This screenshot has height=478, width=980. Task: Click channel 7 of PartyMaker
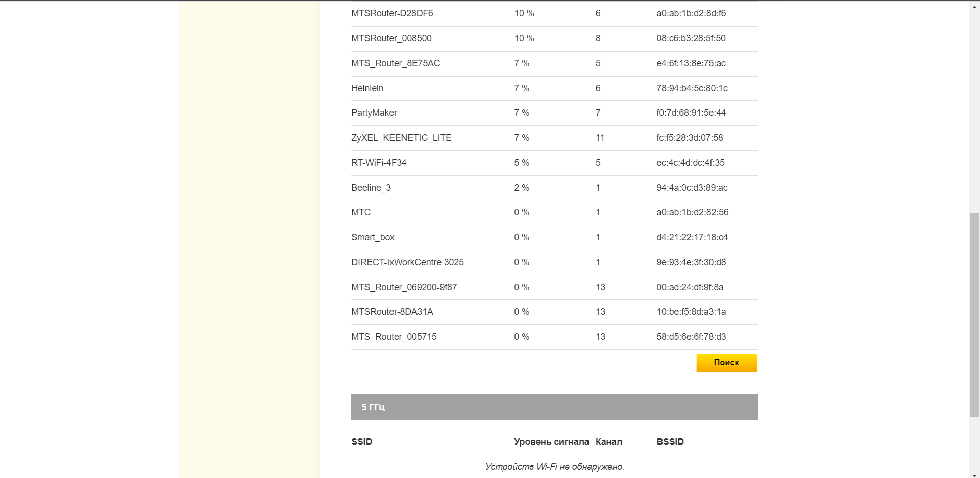[598, 113]
